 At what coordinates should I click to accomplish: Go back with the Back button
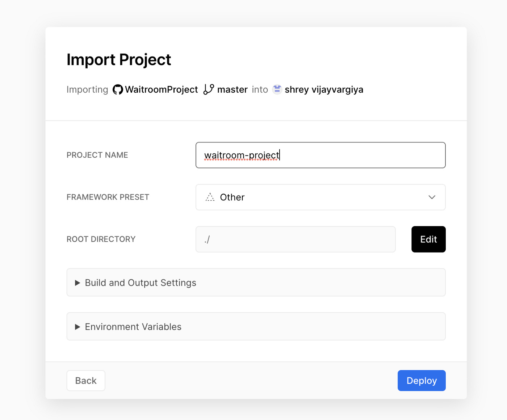[x=86, y=381]
